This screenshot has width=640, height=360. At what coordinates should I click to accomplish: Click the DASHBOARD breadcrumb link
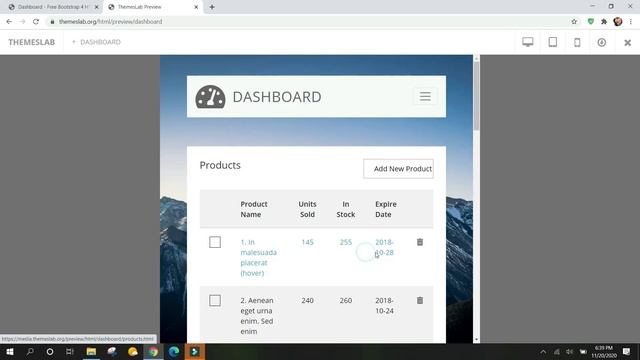100,42
